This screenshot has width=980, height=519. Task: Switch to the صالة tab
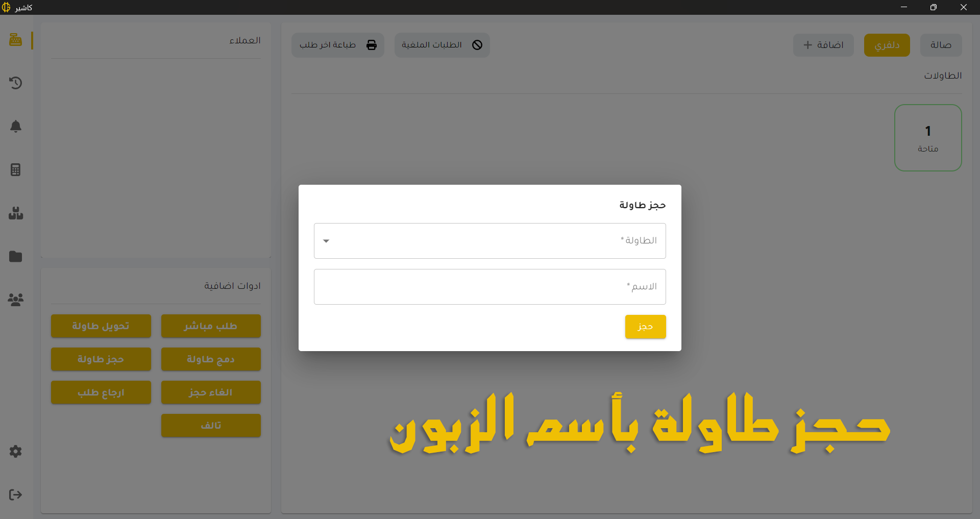[x=941, y=45]
